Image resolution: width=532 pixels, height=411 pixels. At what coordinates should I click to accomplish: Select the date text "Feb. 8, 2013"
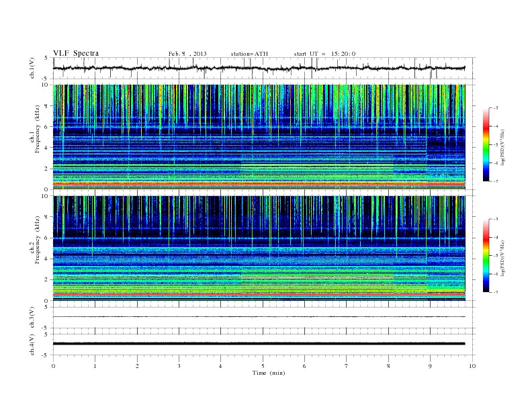[187, 54]
